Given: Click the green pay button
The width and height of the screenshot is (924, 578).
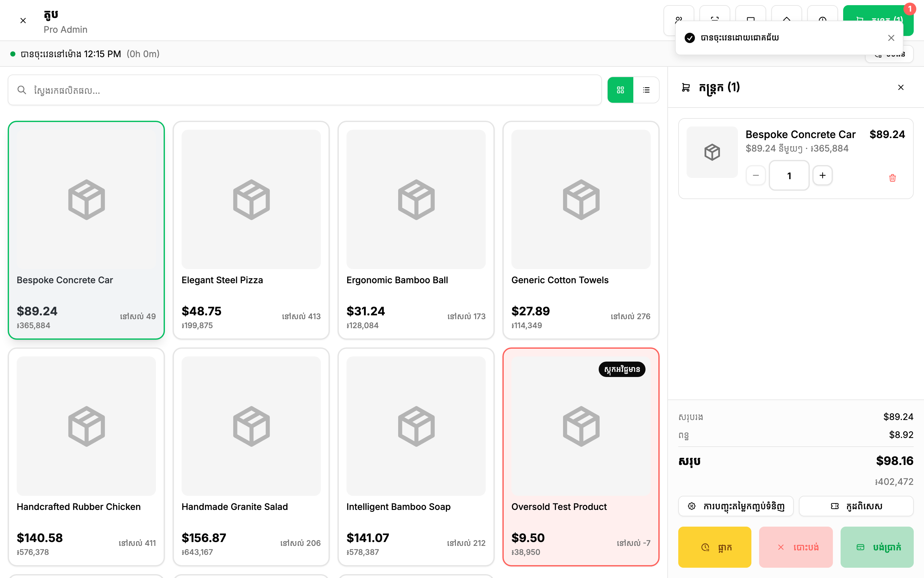Looking at the screenshot, I should pos(877,547).
